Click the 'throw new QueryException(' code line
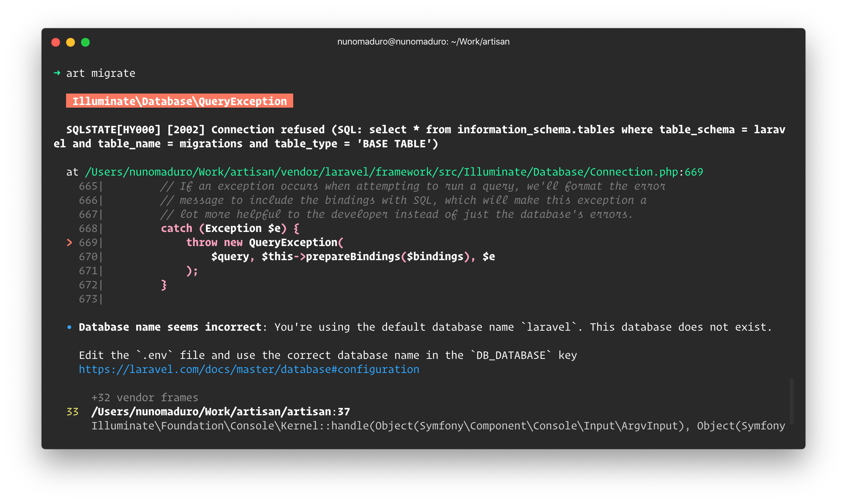Image resolution: width=847 pixels, height=504 pixels. pos(264,243)
